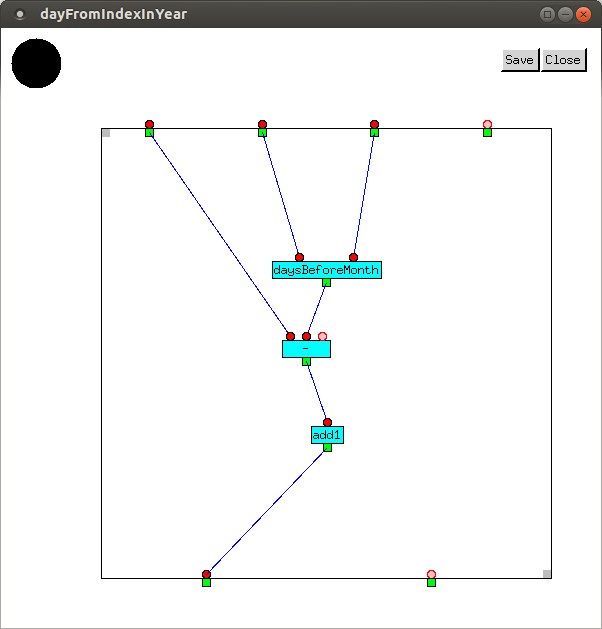The image size is (602, 629).
Task: Click the pink unconnected port at frame bottom right
Action: (x=431, y=575)
